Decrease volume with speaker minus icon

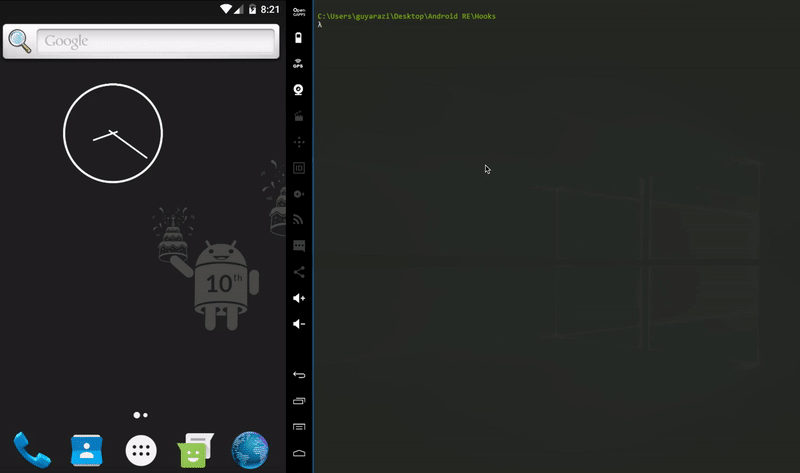pyautogui.click(x=299, y=324)
